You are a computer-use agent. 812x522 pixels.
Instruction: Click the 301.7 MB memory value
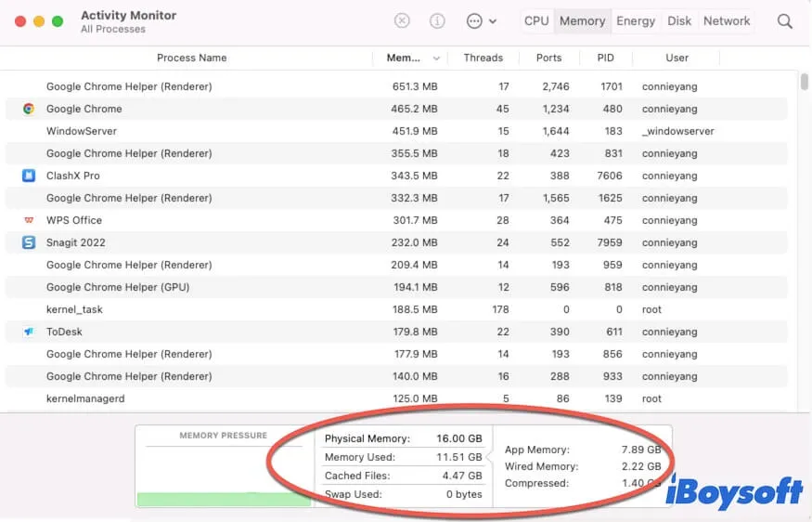pos(415,220)
